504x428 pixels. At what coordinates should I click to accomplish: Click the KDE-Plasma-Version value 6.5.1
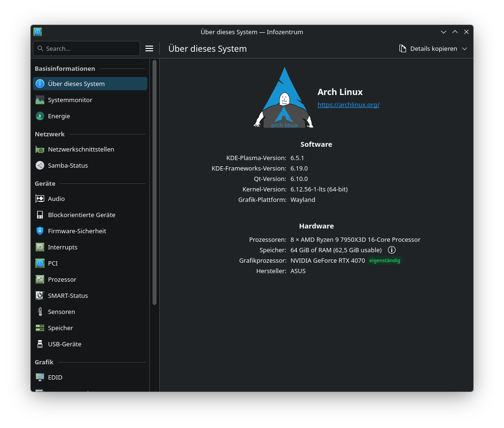point(297,158)
